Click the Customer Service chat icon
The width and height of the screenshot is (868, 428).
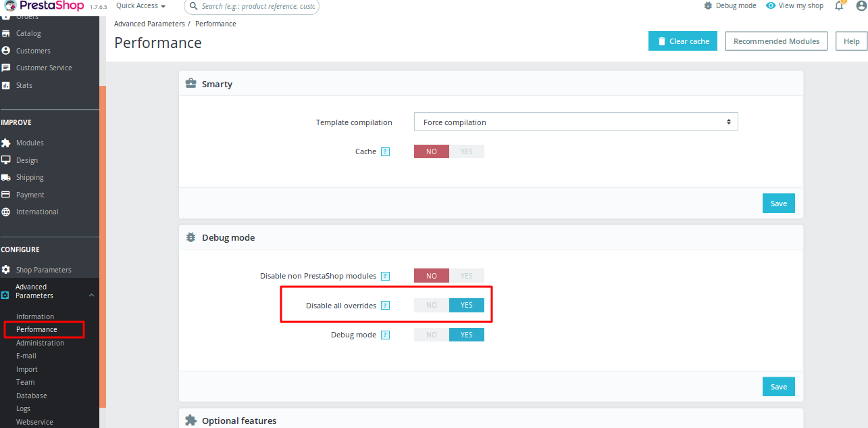6,68
